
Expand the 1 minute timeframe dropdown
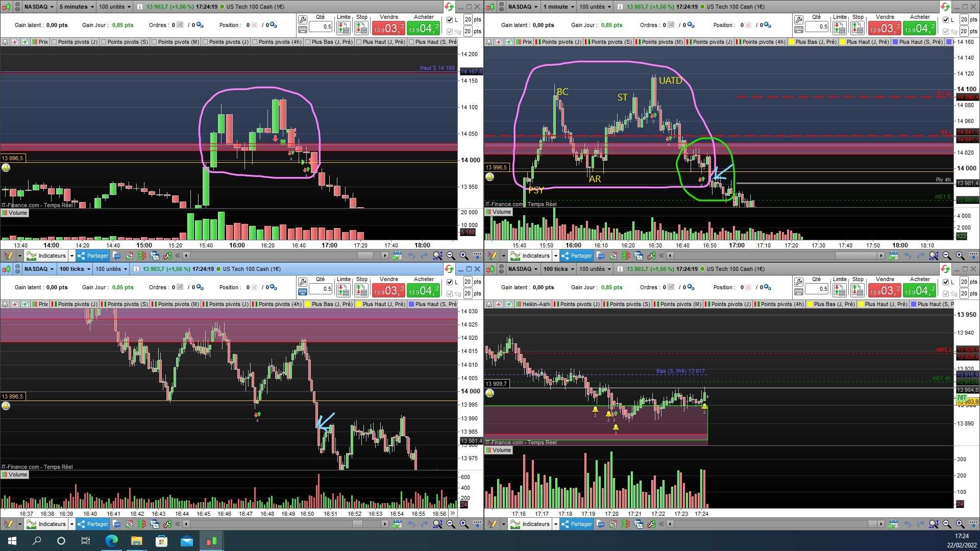click(x=559, y=7)
